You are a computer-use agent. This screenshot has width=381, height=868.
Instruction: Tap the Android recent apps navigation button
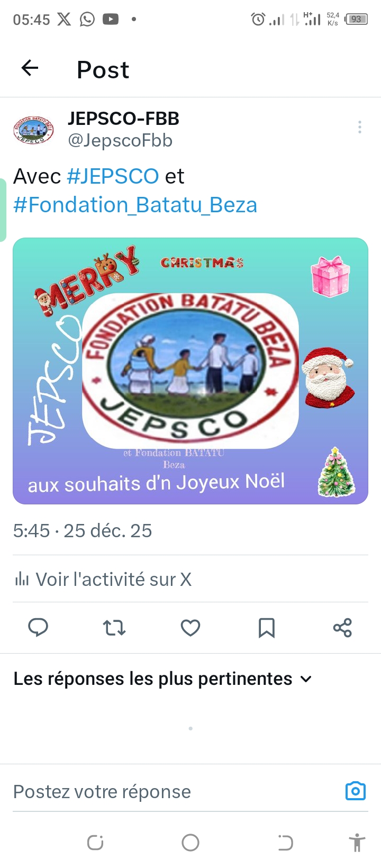(95, 843)
